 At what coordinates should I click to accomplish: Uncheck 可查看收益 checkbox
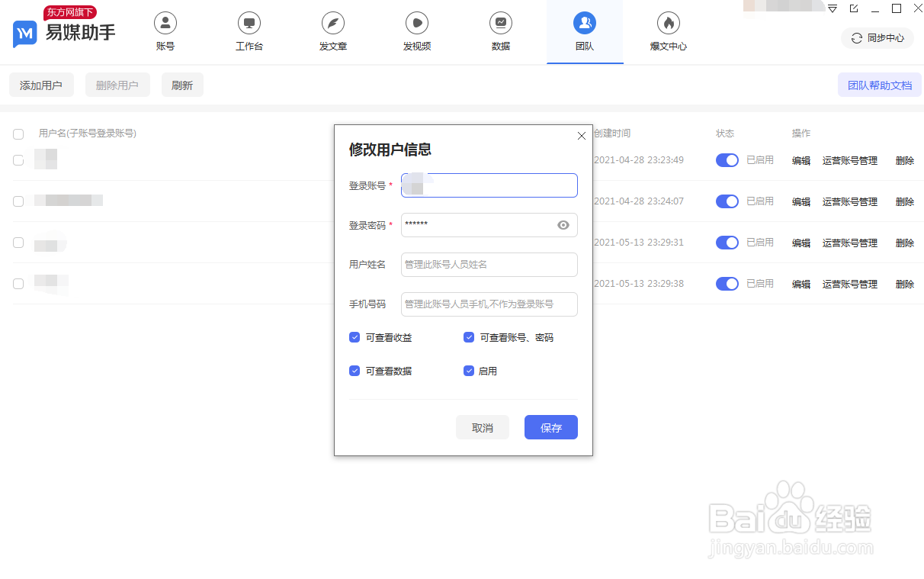355,337
